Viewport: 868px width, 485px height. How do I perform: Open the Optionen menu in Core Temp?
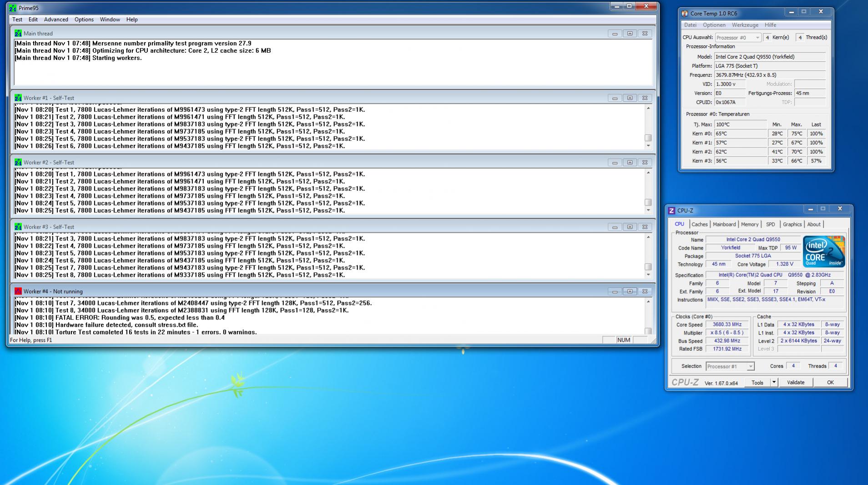tap(714, 25)
